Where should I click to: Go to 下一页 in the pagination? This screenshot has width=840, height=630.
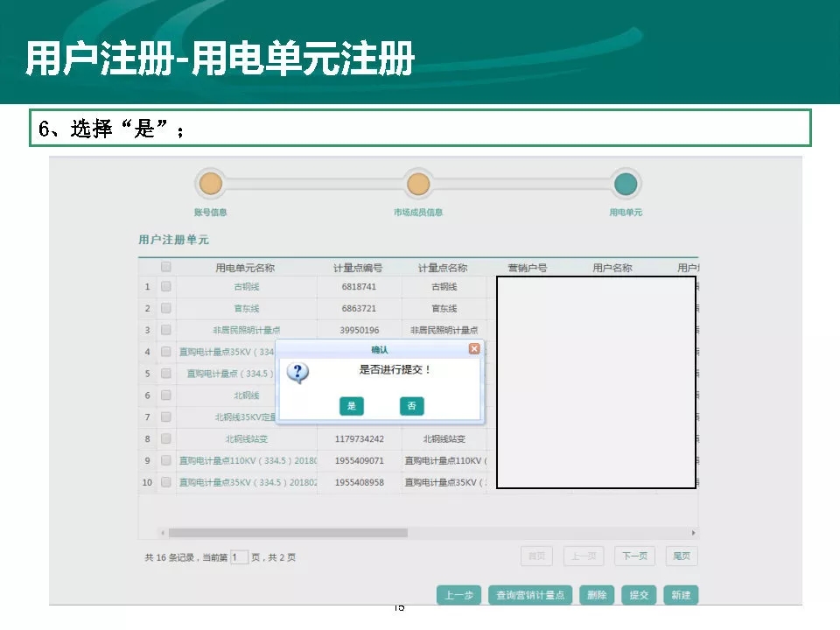click(x=635, y=556)
